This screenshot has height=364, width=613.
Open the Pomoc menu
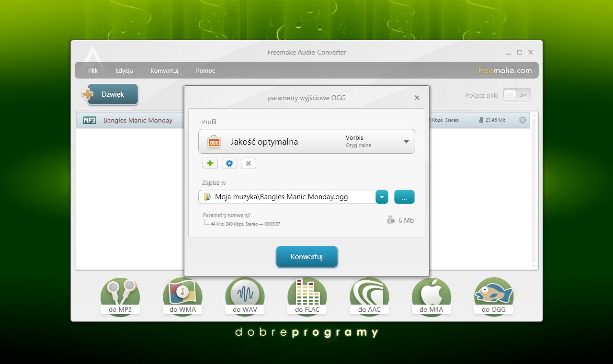[x=205, y=70]
